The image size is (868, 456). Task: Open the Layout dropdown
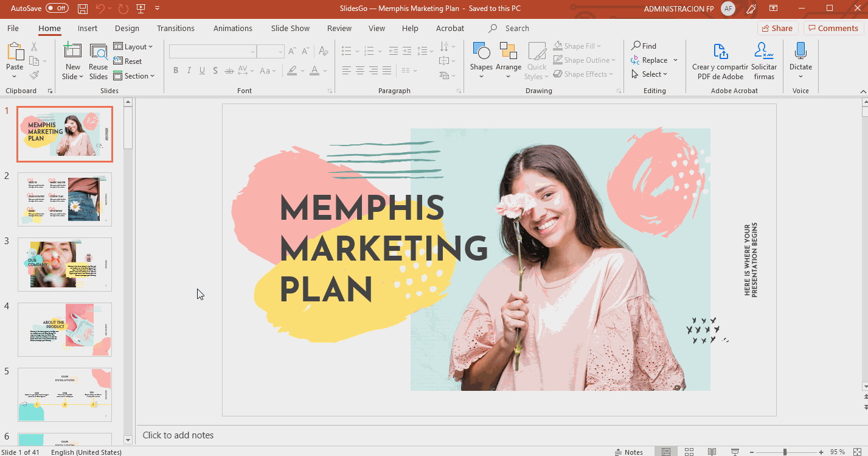click(x=134, y=46)
